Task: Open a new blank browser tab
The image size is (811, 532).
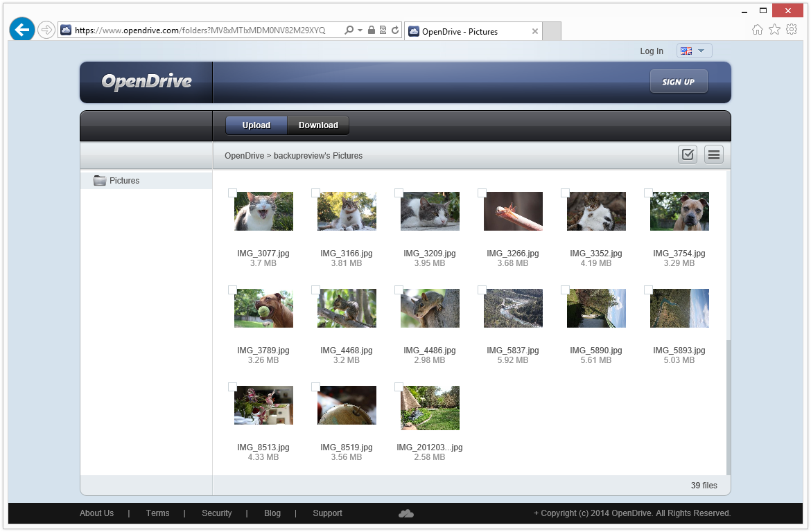Action: coord(552,32)
